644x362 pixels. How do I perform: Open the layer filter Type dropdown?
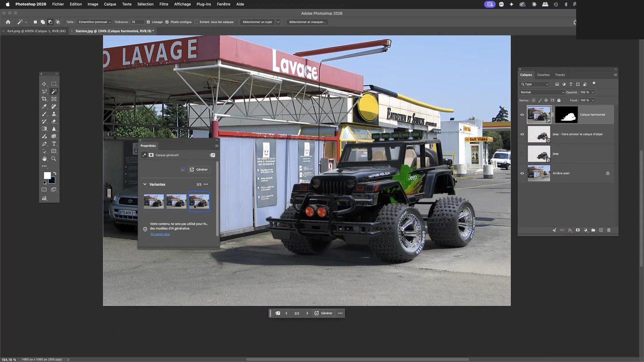click(535, 84)
